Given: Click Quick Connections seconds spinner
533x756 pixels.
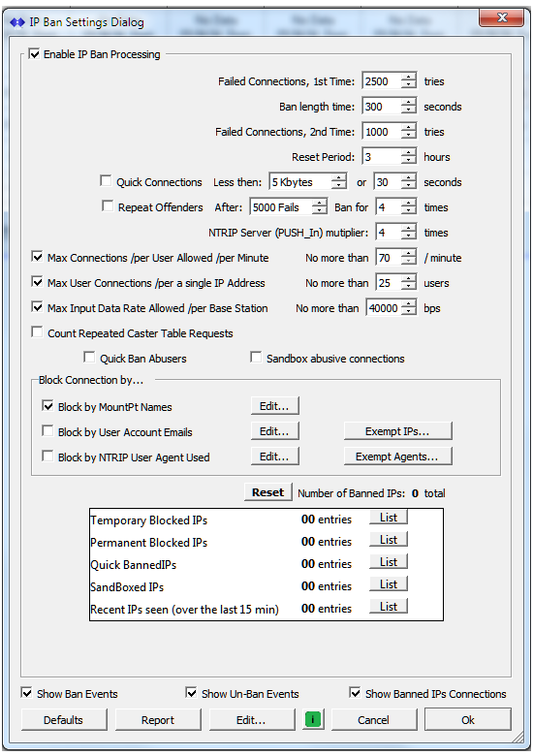Looking at the screenshot, I should [x=409, y=182].
